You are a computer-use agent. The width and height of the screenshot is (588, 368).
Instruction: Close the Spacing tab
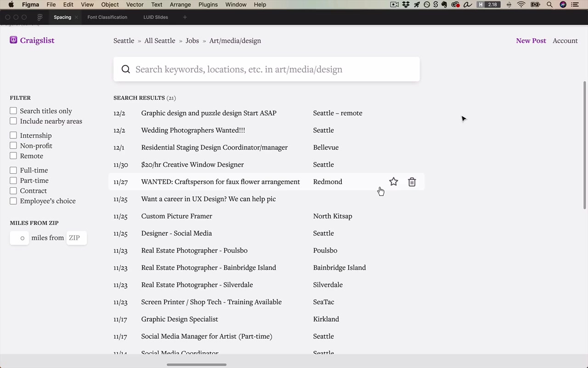tap(76, 17)
